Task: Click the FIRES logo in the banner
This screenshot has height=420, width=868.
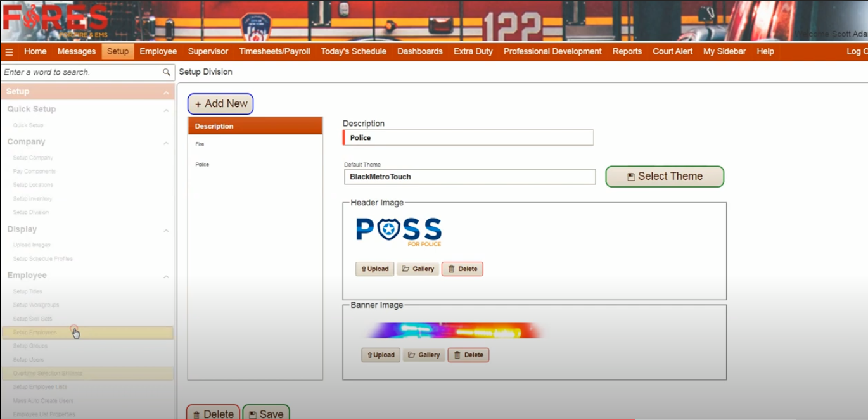Action: [56, 21]
